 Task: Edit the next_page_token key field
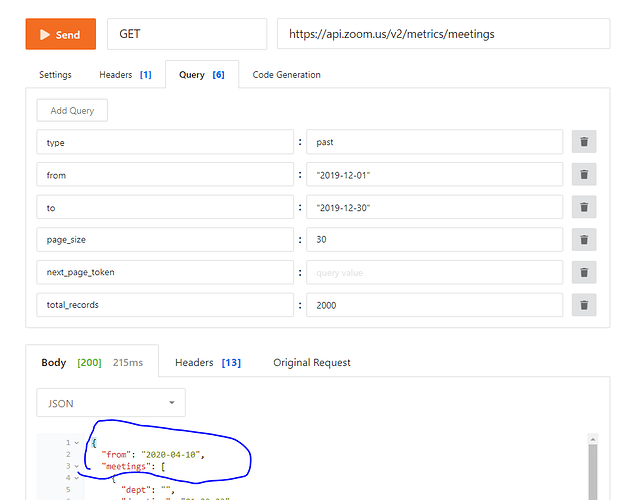(x=165, y=272)
